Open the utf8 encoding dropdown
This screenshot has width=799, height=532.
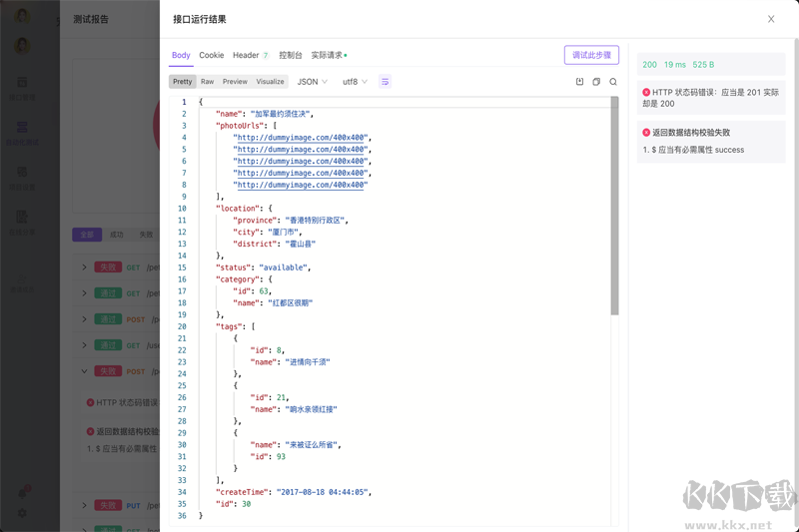(355, 82)
